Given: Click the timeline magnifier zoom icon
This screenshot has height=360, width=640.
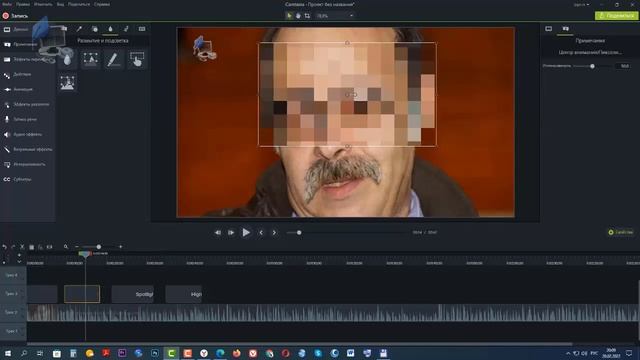Looking at the screenshot, I should click(x=66, y=247).
